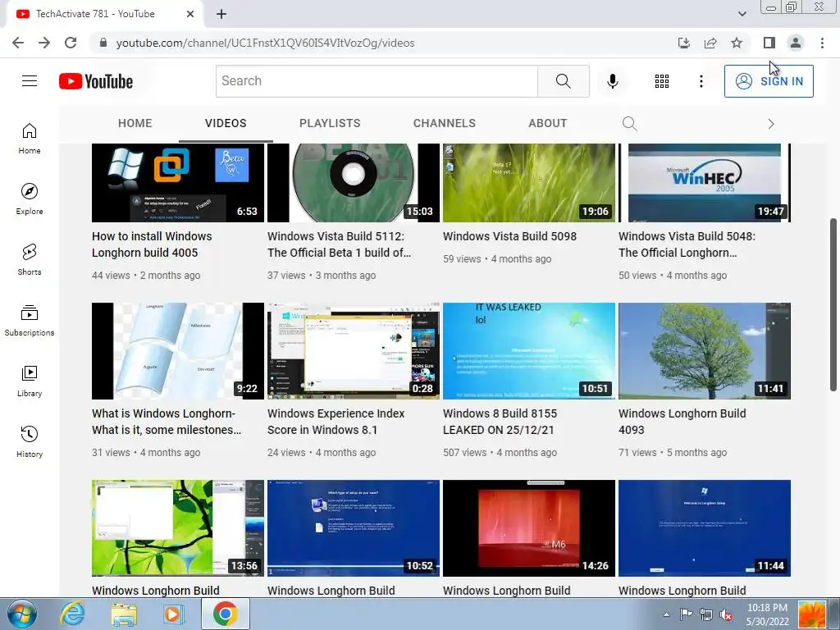Search within the channel using magnifier icon

tap(629, 124)
